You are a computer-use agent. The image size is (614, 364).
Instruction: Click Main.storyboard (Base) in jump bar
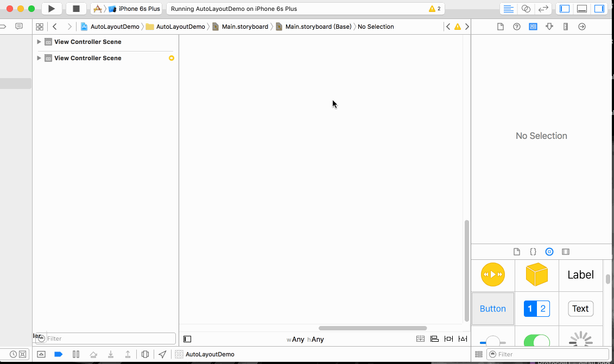314,27
